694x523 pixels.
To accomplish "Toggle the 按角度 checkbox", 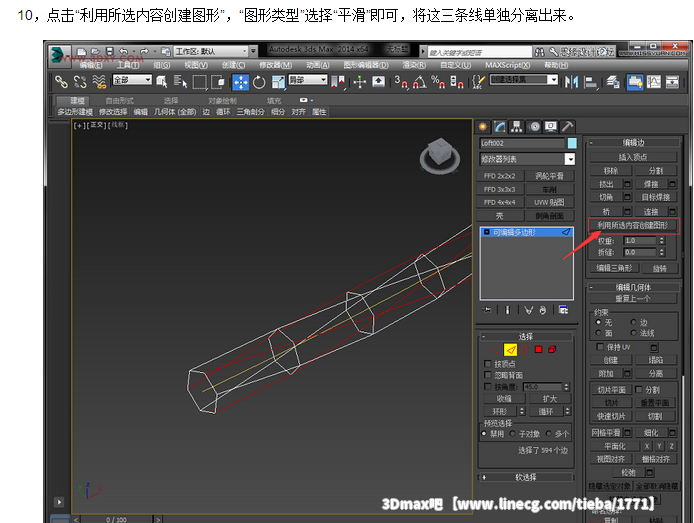I will click(x=487, y=387).
